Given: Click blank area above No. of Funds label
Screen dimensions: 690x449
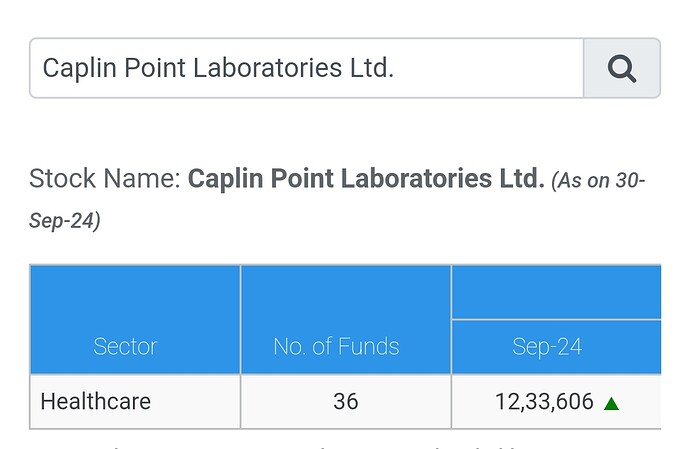Looking at the screenshot, I should coord(346,299).
